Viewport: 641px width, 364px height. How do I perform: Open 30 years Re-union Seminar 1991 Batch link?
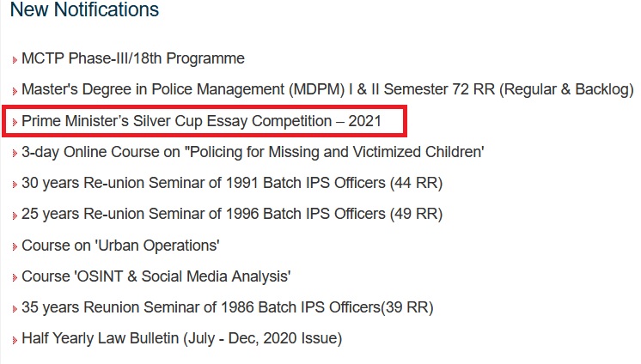[232, 183]
